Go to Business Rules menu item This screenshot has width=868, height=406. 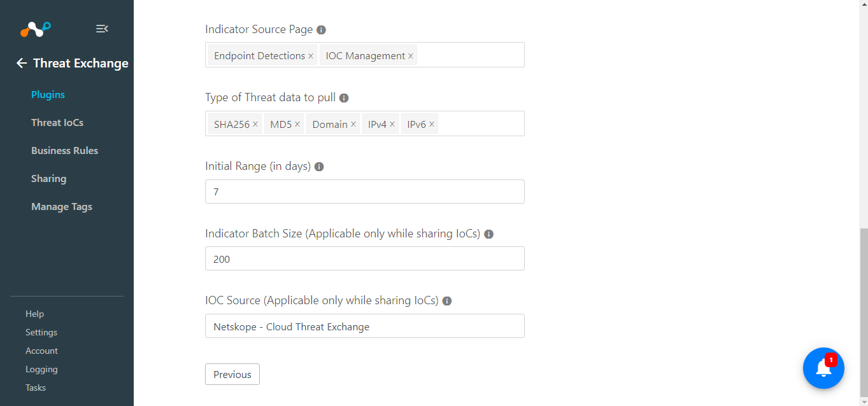coord(64,151)
